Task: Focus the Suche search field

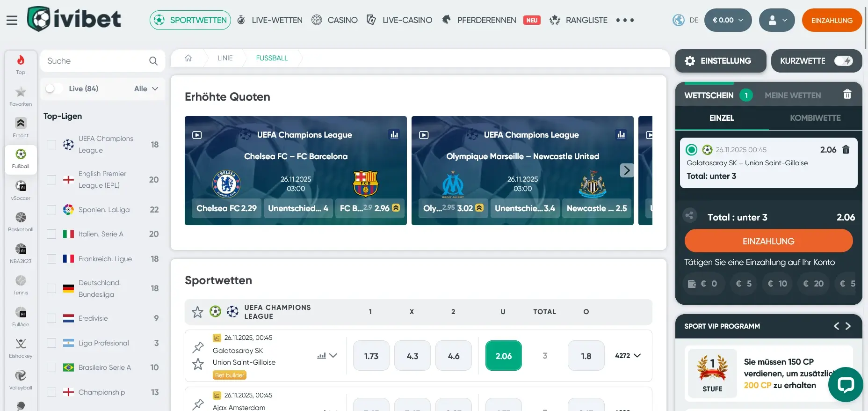Action: click(x=102, y=61)
